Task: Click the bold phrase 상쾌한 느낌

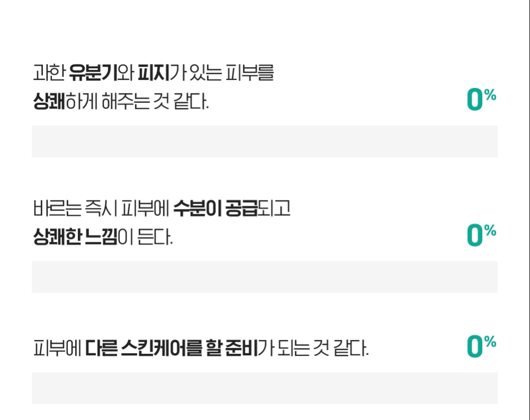Action: coord(75,236)
